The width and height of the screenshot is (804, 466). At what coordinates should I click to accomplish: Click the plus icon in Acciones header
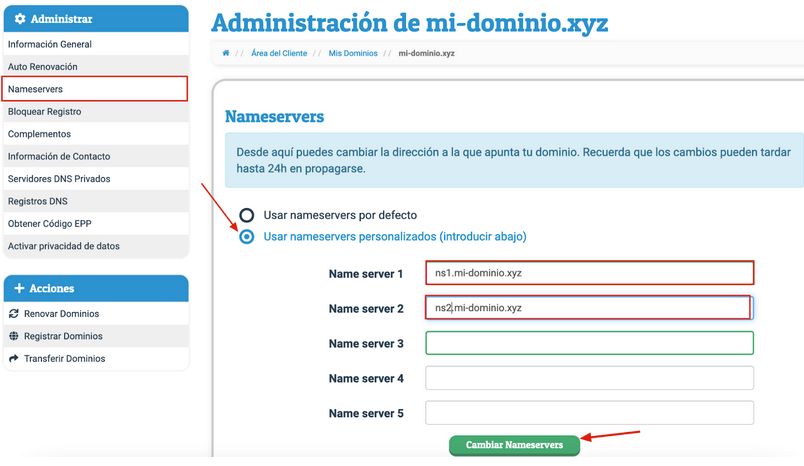(19, 288)
